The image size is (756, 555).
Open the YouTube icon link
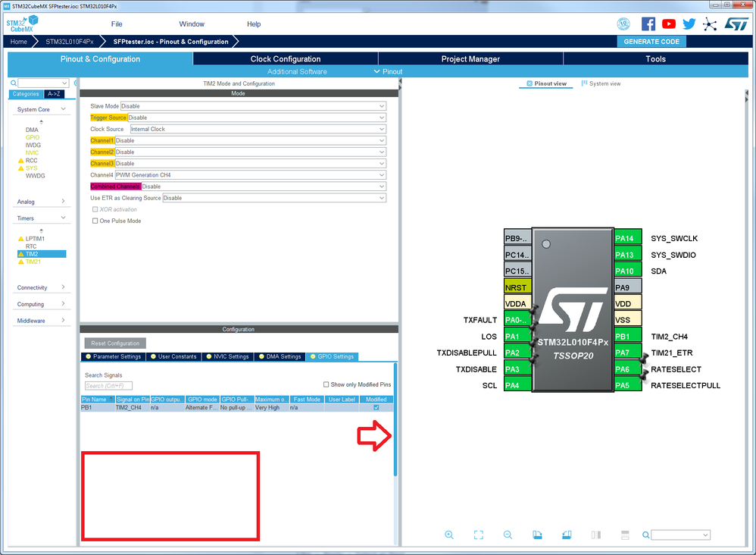pos(669,24)
